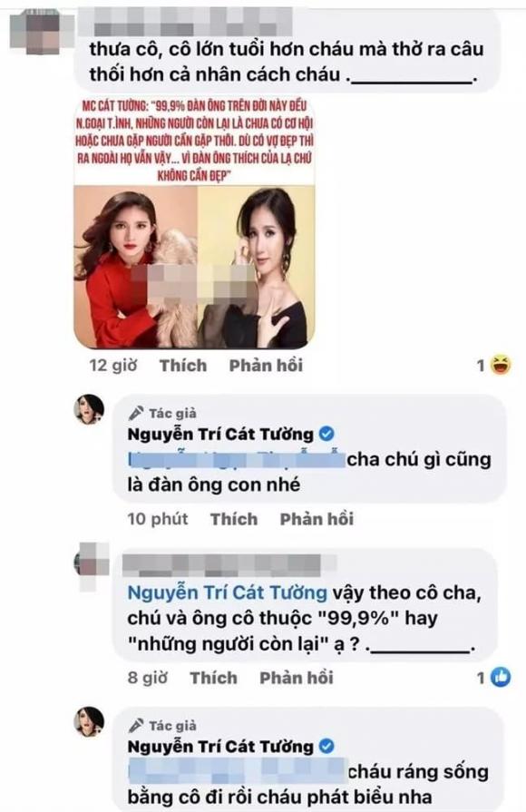This screenshot has width=526, height=812.
Task: Click blurred avatar of the second commenter
Action: tap(93, 566)
